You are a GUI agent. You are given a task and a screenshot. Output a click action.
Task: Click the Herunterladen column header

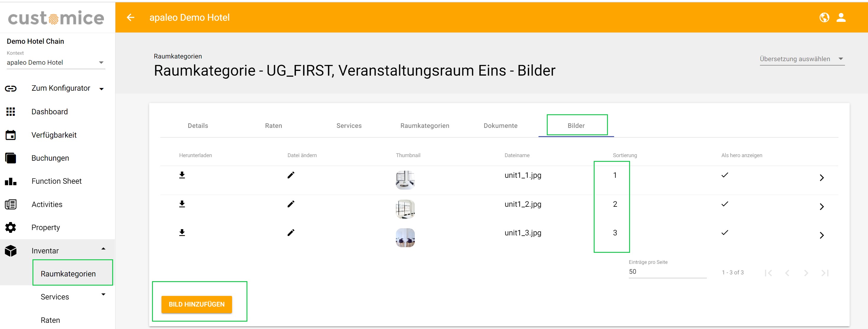[x=195, y=155]
